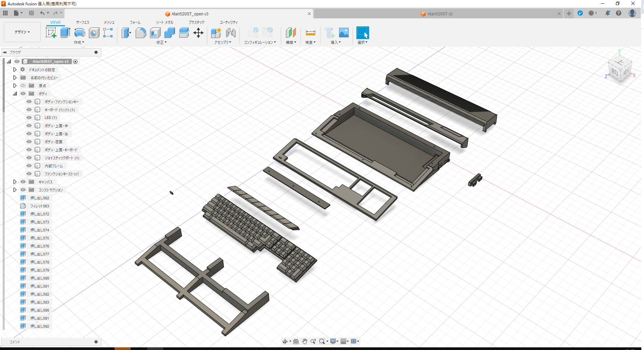Toggle visibility of the キーボード body
This screenshot has width=644, height=350.
pyautogui.click(x=29, y=109)
